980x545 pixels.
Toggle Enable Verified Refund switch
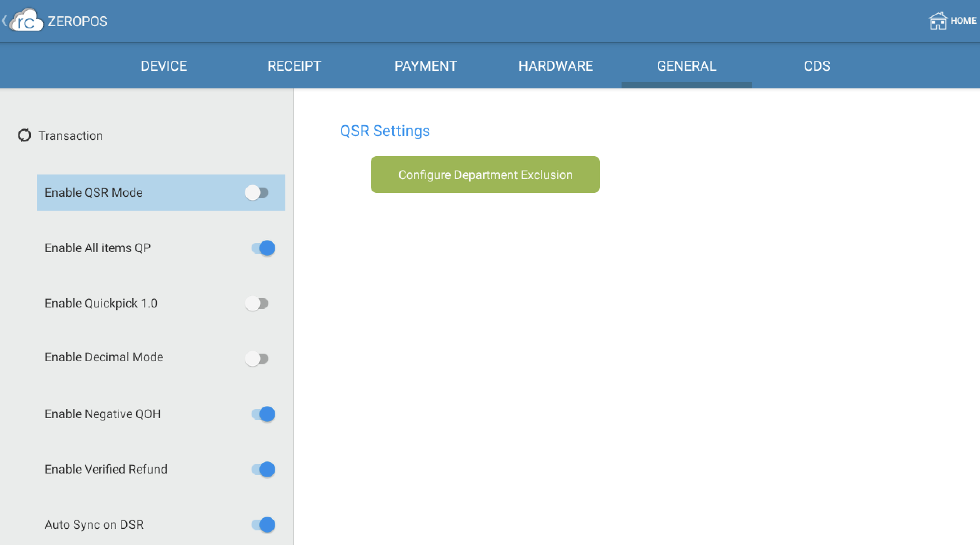click(x=263, y=469)
